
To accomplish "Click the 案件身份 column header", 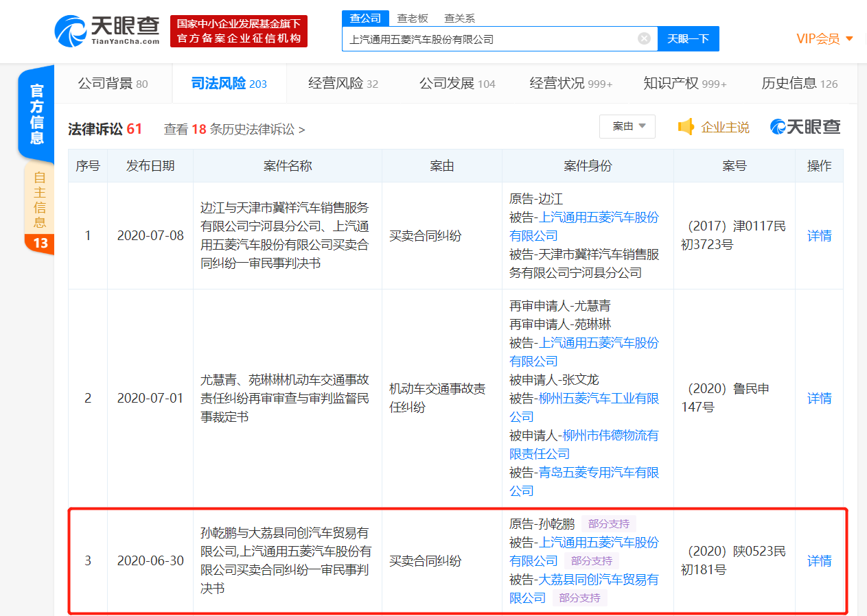I will pos(588,165).
